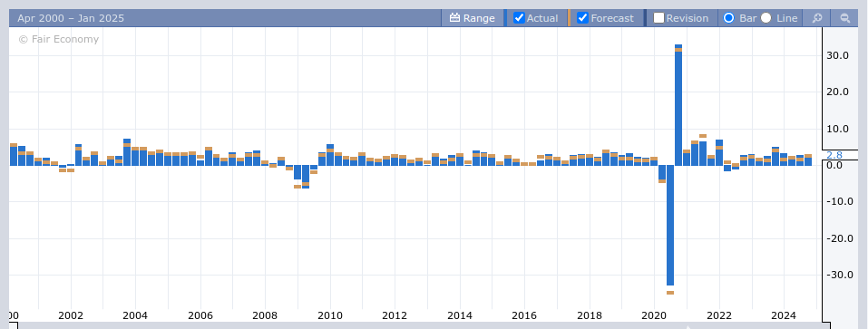The image size is (868, 329).
Task: Click the orange color strip beside Forecast
Action: (569, 18)
